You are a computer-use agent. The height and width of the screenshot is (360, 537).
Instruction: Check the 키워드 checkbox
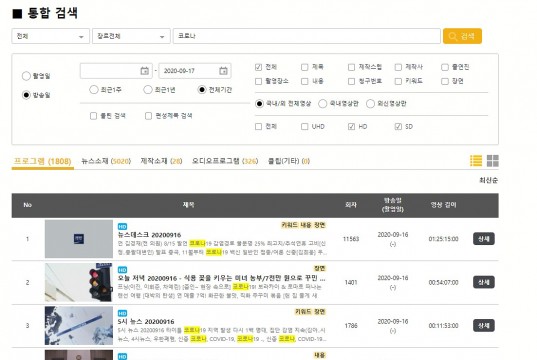click(x=398, y=81)
